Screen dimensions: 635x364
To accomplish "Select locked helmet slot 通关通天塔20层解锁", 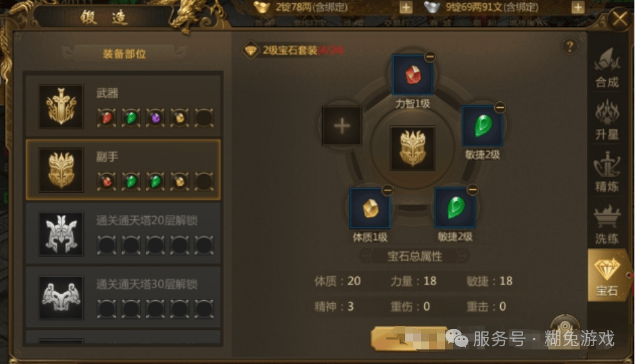I will 123,234.
